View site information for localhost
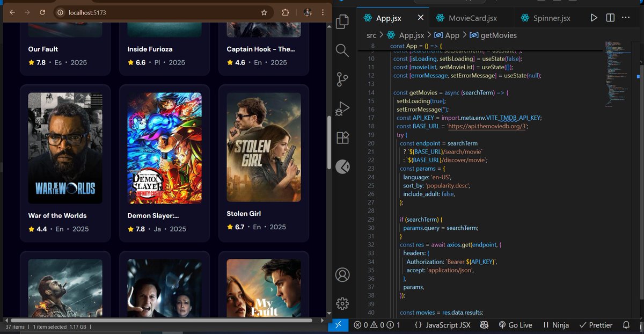This screenshot has height=334, width=644. (61, 12)
